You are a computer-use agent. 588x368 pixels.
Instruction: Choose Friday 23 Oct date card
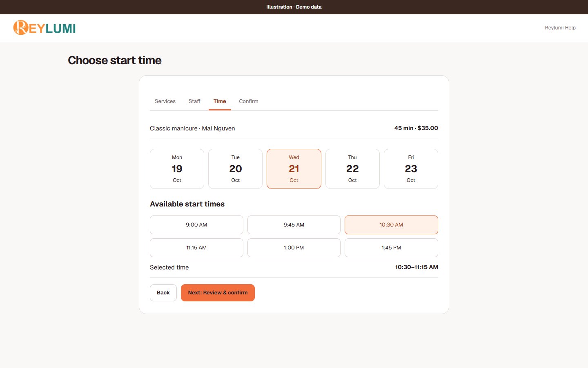pos(411,169)
